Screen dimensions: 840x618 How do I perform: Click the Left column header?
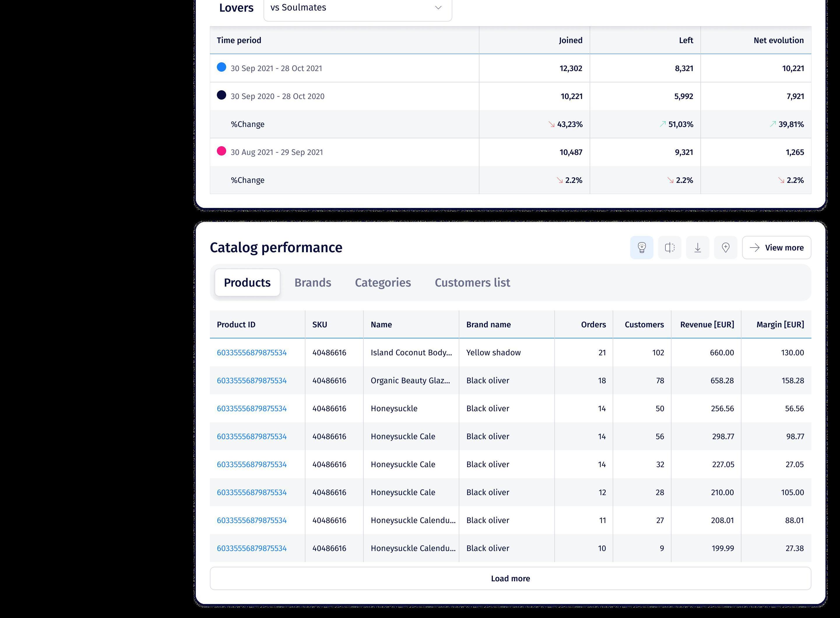pyautogui.click(x=645, y=40)
